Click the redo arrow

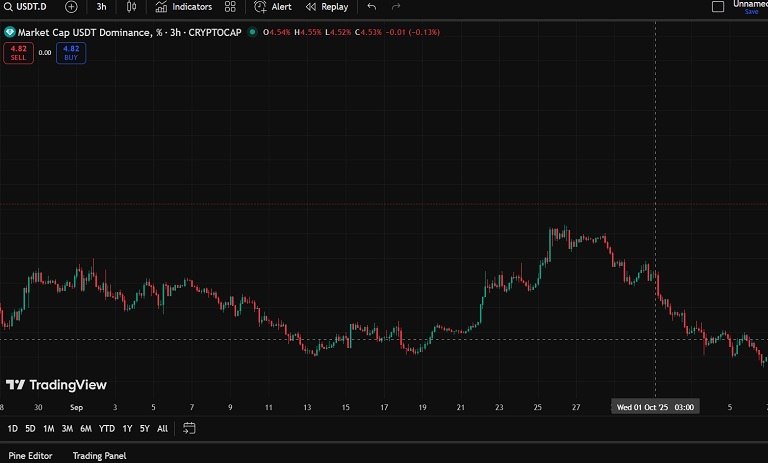click(396, 7)
